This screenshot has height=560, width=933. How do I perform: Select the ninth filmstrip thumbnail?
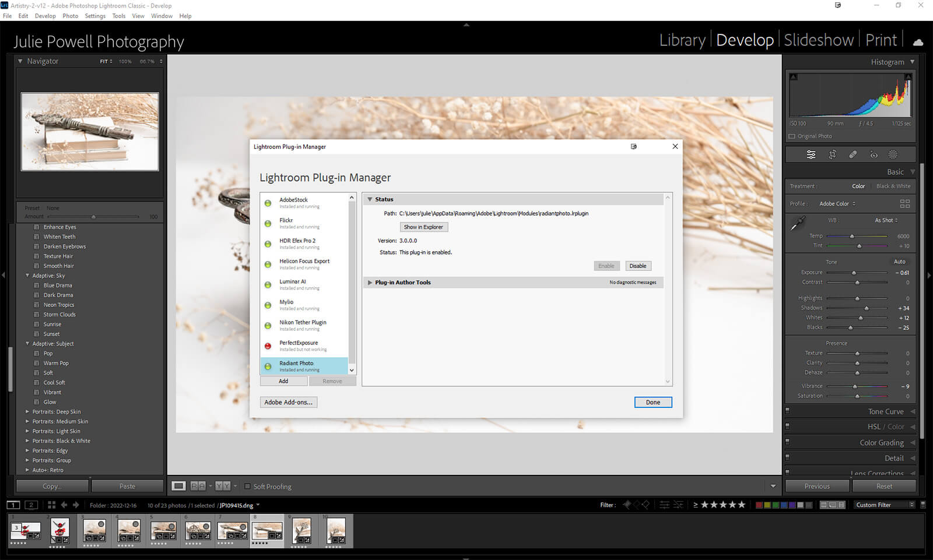301,532
